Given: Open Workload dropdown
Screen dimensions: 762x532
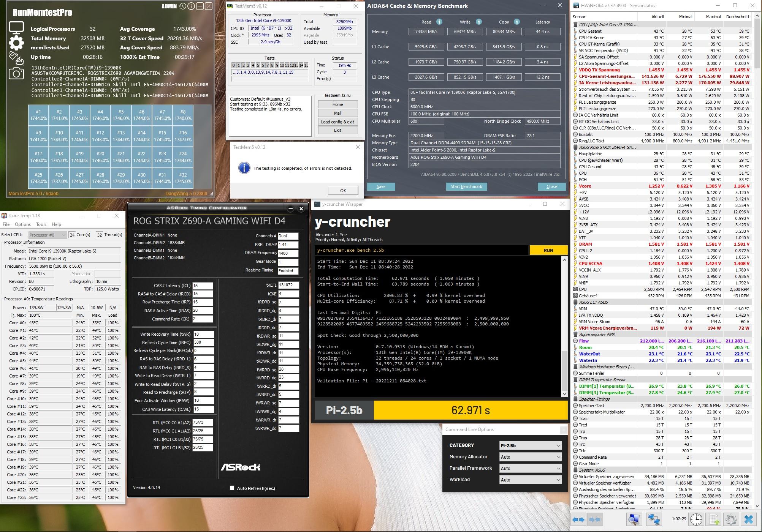Looking at the screenshot, I should (x=530, y=480).
